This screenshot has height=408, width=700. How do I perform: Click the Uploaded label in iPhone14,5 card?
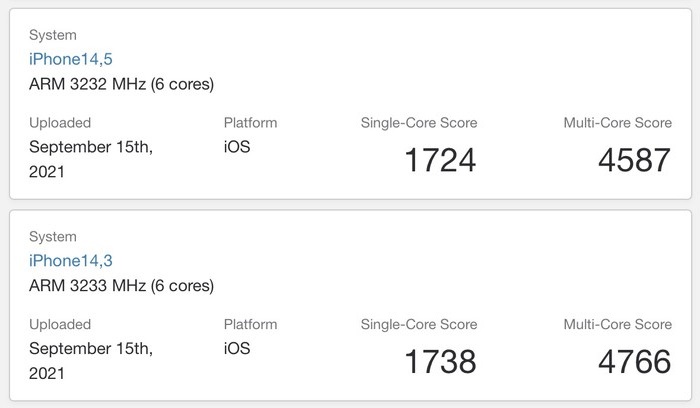click(60, 123)
